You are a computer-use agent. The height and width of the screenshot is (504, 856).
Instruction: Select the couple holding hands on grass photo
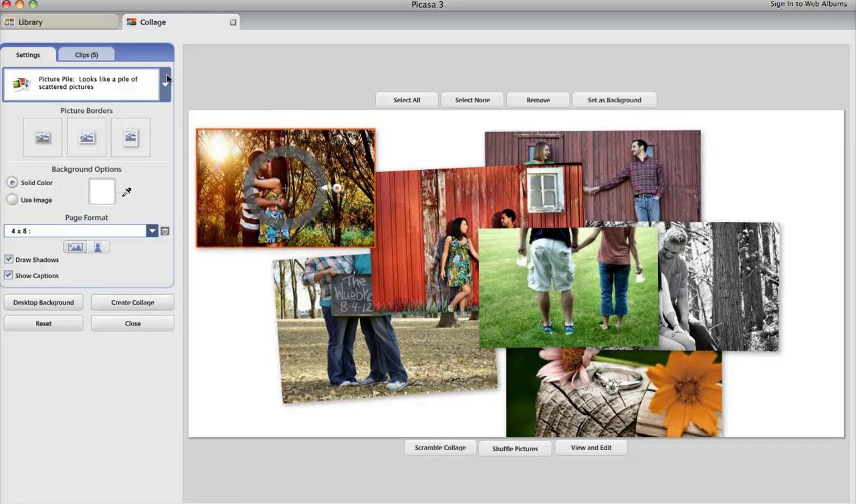569,287
